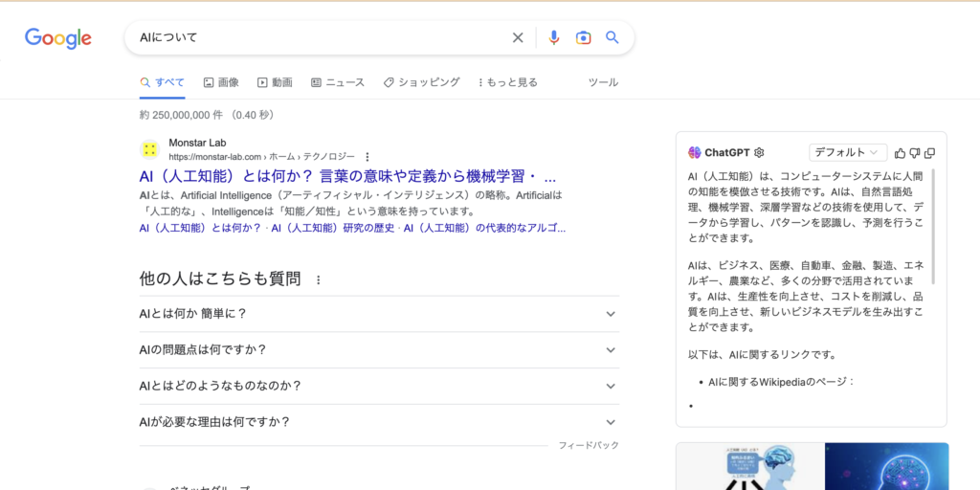Image resolution: width=980 pixels, height=490 pixels.
Task: Click the Google logo
Action: click(58, 38)
